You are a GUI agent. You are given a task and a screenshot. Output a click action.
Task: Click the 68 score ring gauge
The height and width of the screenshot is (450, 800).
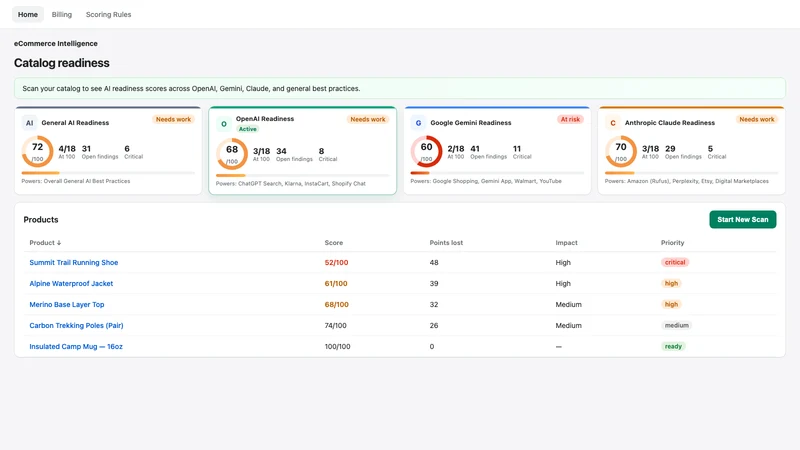click(232, 154)
